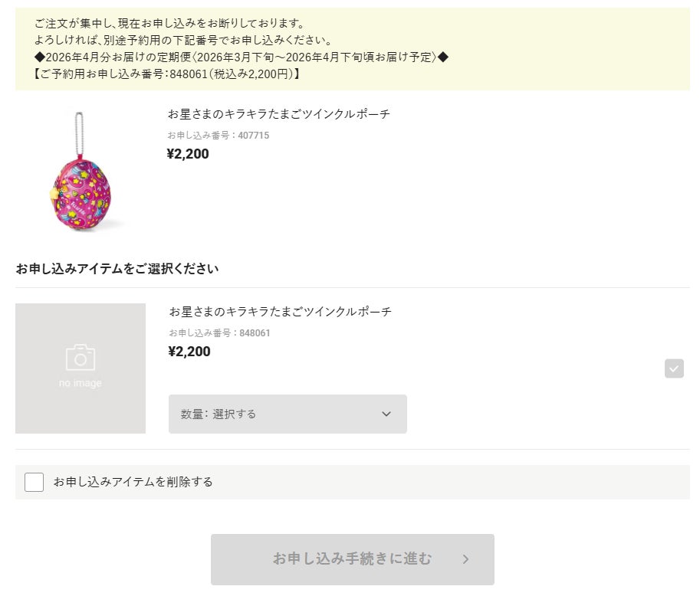Click the gray checkmark icon beside item 848061
700x596 pixels.
(x=674, y=368)
